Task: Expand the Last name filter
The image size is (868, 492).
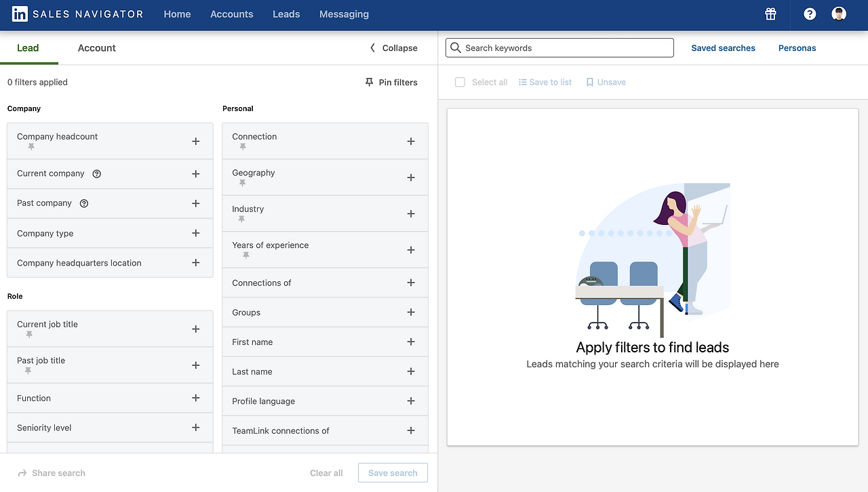Action: pos(411,371)
